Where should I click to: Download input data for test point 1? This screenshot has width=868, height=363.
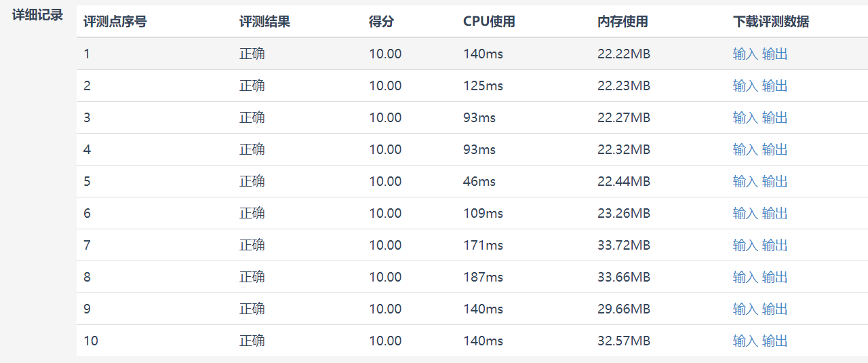745,54
